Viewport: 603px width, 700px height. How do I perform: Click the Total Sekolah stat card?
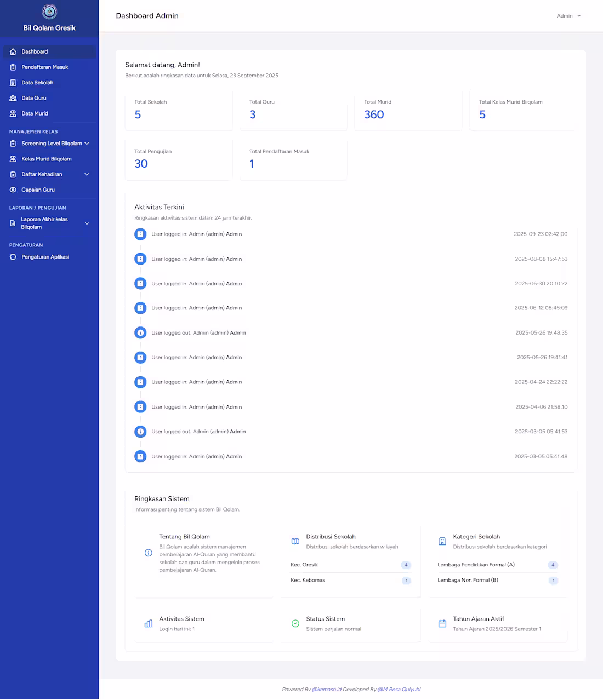click(x=179, y=110)
